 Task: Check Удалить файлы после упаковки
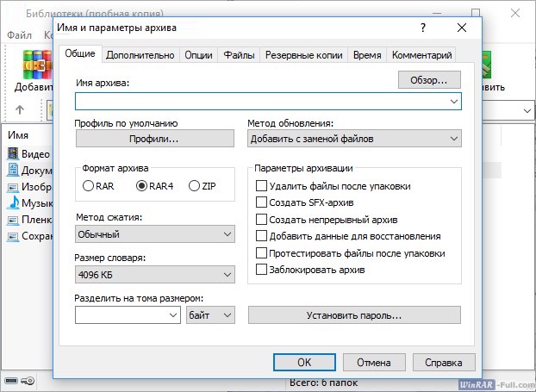261,186
